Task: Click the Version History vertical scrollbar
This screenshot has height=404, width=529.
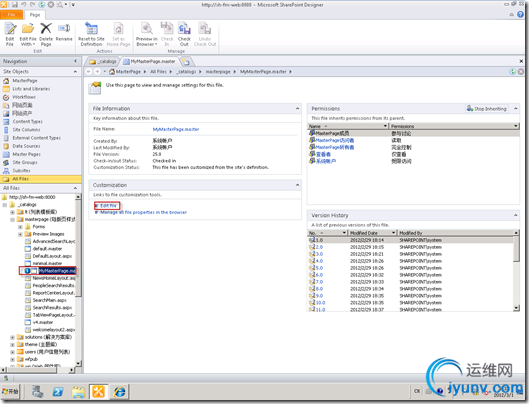Action: pos(516,271)
